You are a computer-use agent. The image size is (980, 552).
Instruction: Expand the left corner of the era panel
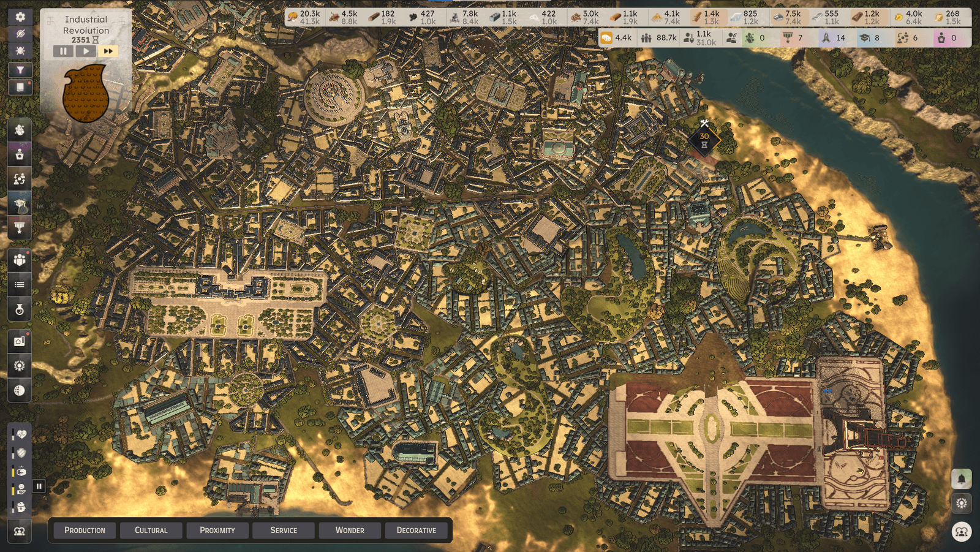pyautogui.click(x=49, y=20)
